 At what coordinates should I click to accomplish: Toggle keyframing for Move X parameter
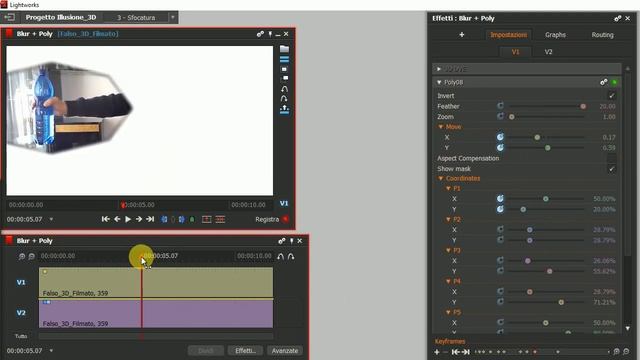[500, 137]
